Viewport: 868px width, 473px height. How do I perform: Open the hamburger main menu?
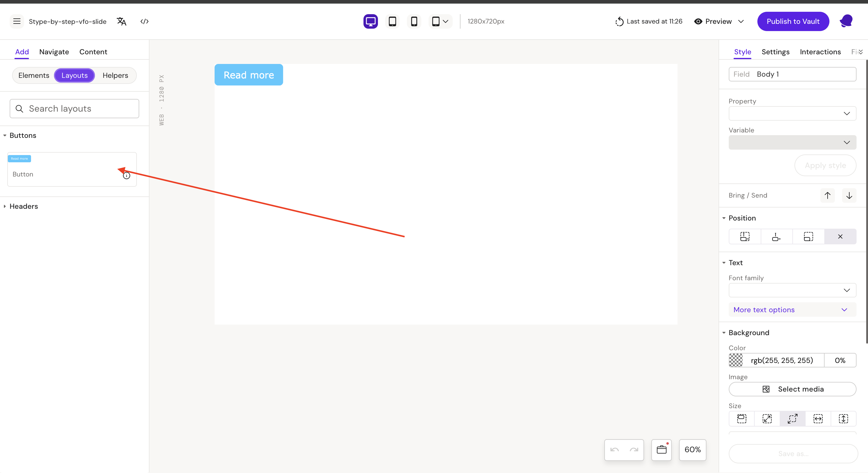point(17,22)
